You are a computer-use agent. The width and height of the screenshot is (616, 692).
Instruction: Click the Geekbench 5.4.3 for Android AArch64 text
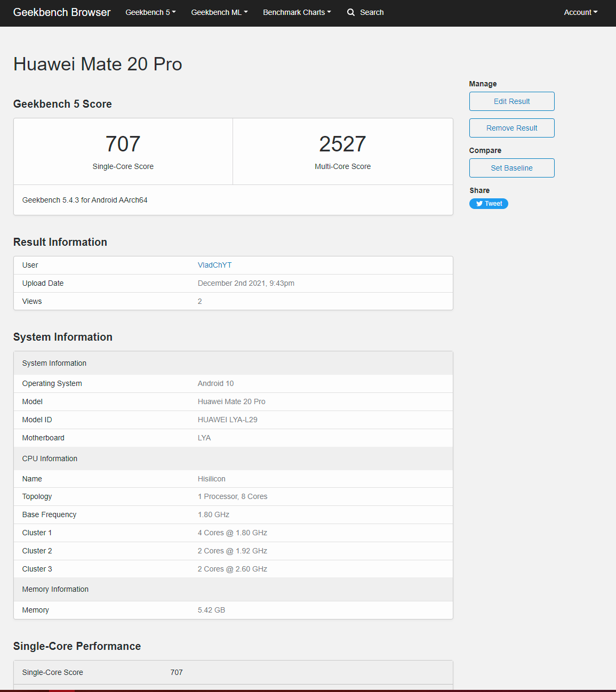pyautogui.click(x=85, y=200)
